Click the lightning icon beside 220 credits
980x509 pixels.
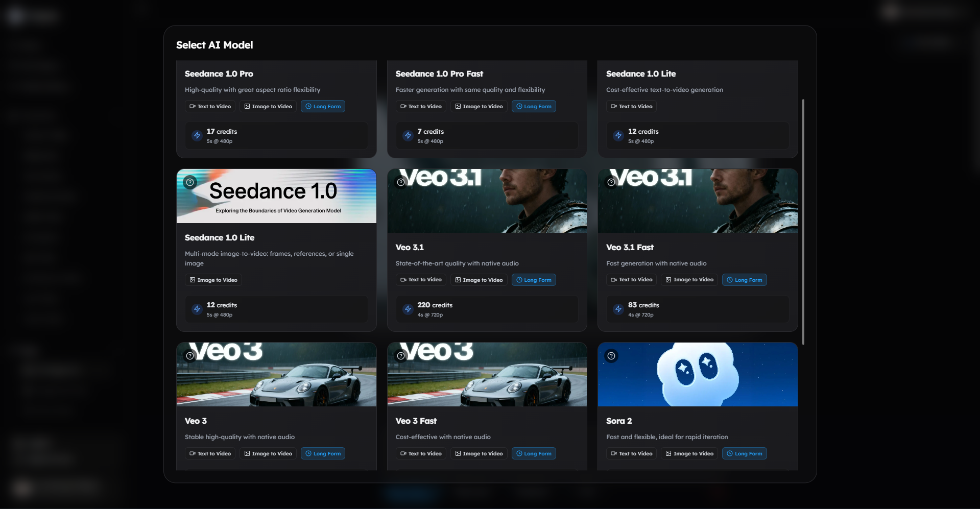tap(408, 309)
